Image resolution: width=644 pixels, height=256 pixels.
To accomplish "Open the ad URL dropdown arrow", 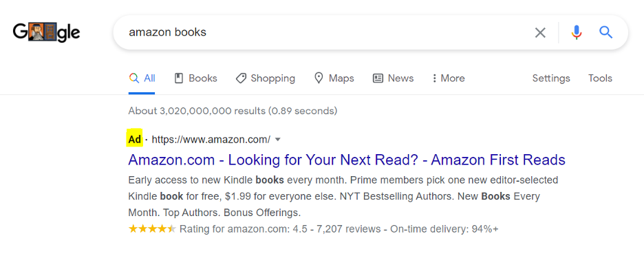I will [278, 140].
